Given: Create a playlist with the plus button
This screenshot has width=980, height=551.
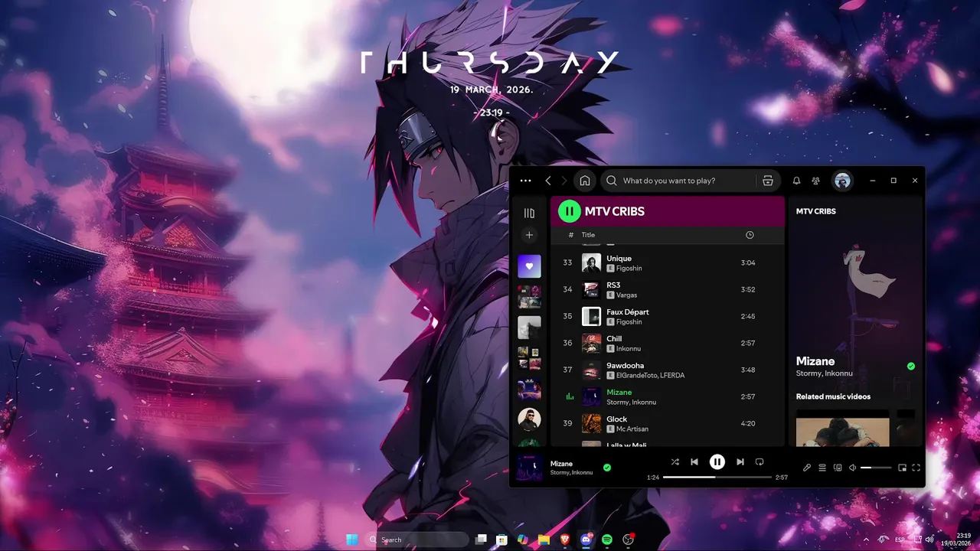Looking at the screenshot, I should click(529, 235).
